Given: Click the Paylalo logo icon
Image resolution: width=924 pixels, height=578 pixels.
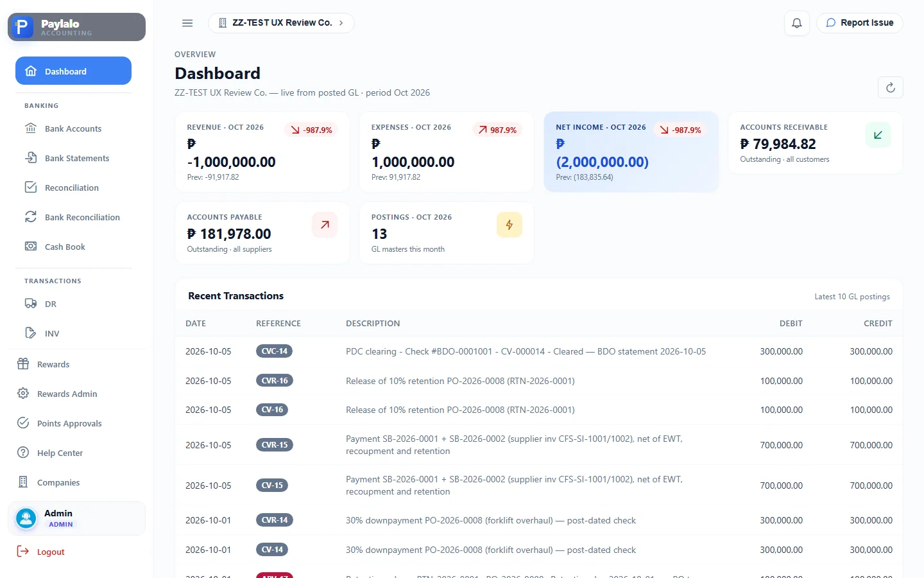Looking at the screenshot, I should pyautogui.click(x=22, y=27).
